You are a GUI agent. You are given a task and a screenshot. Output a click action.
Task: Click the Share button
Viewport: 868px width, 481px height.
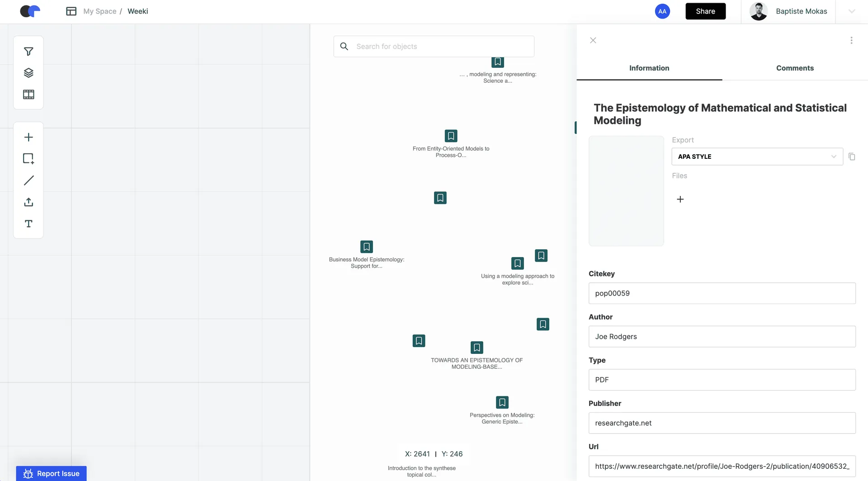click(705, 11)
